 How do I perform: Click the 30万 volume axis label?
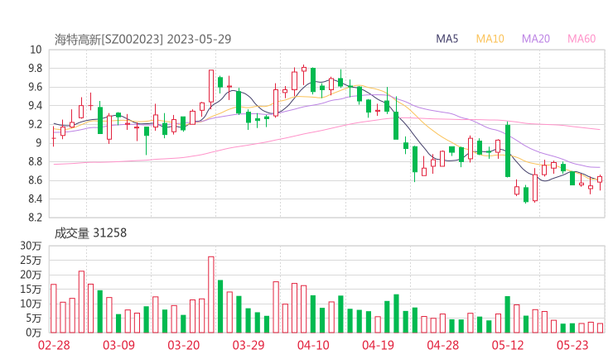[x=31, y=247]
